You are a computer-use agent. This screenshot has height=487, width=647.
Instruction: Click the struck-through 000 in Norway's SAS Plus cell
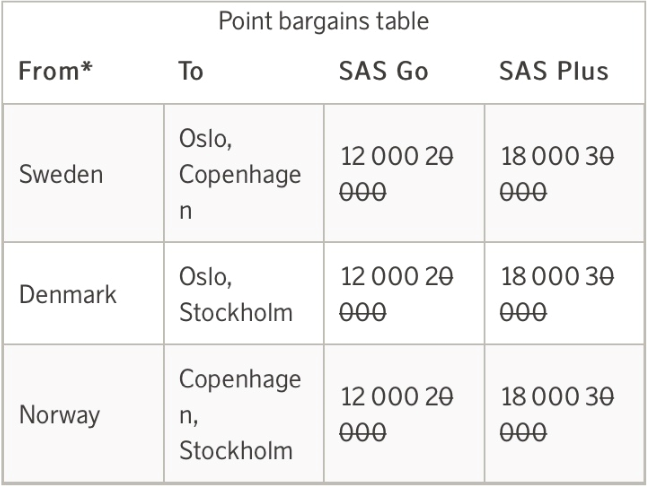523,433
